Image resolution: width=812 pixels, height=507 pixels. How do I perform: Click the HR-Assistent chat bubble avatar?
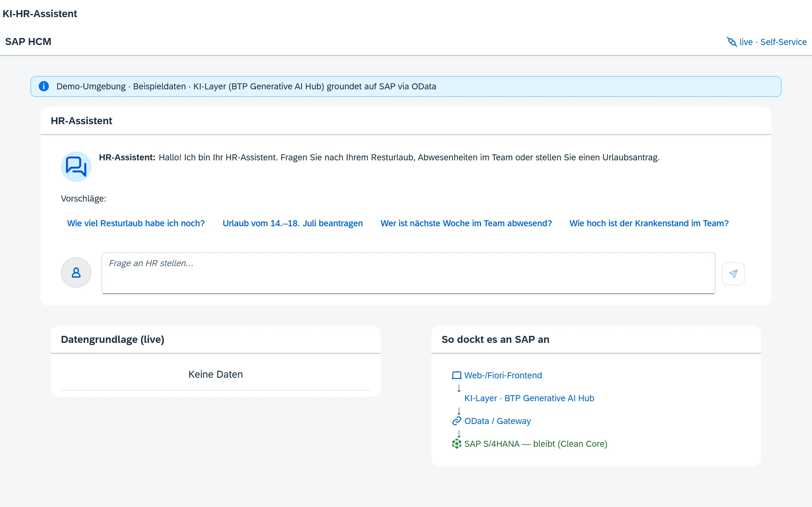pos(76,167)
